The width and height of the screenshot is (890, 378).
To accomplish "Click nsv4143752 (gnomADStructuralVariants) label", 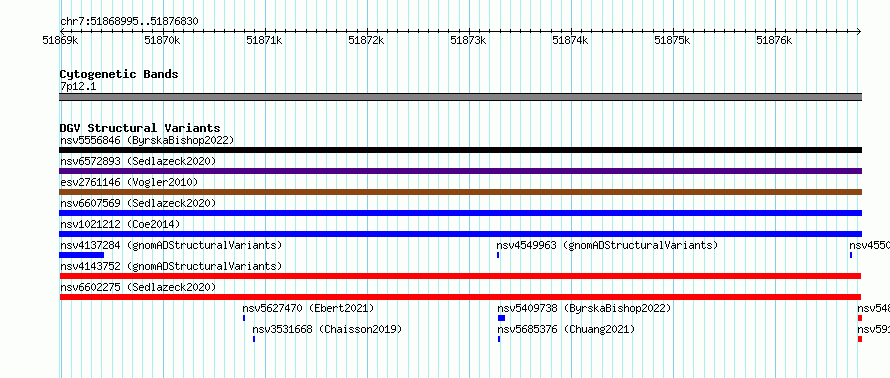I will pos(171,266).
